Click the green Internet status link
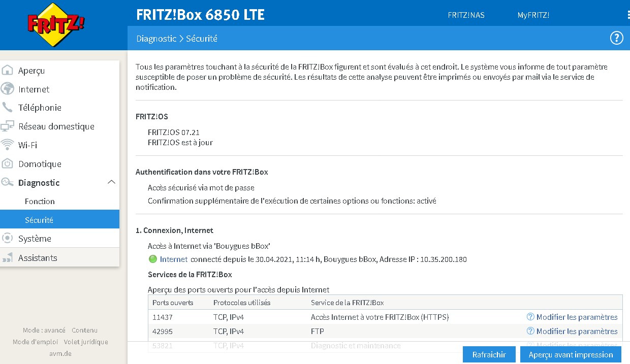This screenshot has width=630, height=364. click(174, 259)
